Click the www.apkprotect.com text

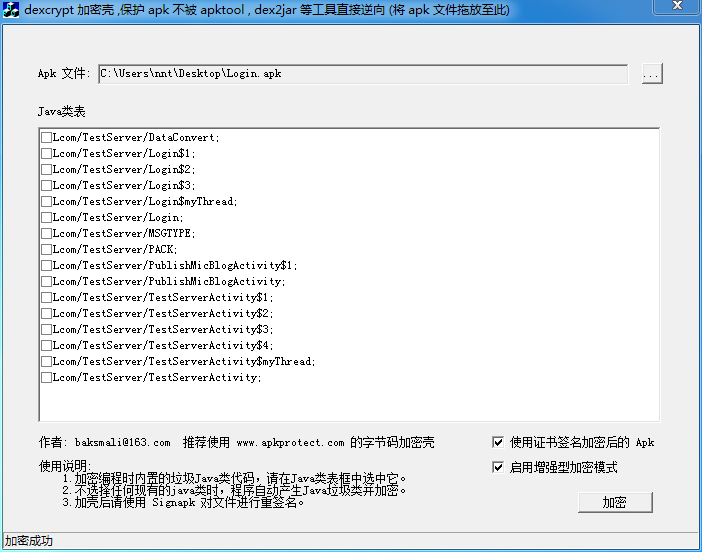(x=290, y=443)
